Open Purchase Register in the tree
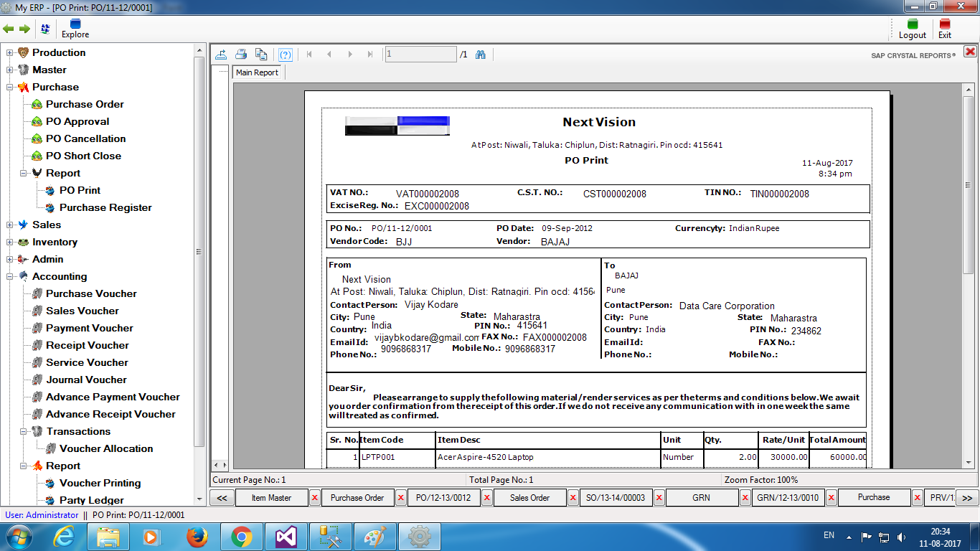The height and width of the screenshot is (551, 980). 105,207
